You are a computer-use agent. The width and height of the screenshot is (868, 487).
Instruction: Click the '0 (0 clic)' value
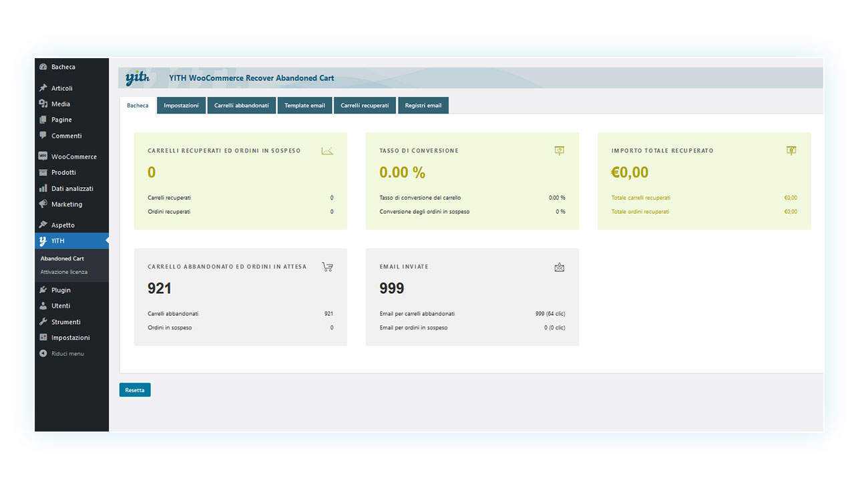tap(555, 328)
